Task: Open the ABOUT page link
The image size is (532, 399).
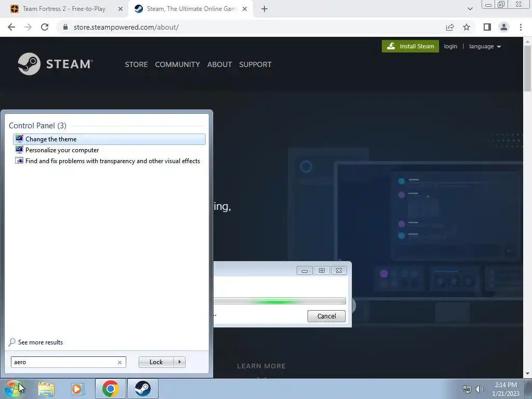Action: [x=220, y=64]
